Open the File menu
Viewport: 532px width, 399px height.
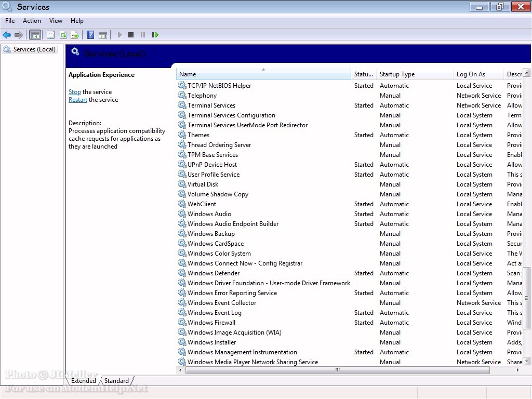pos(10,21)
